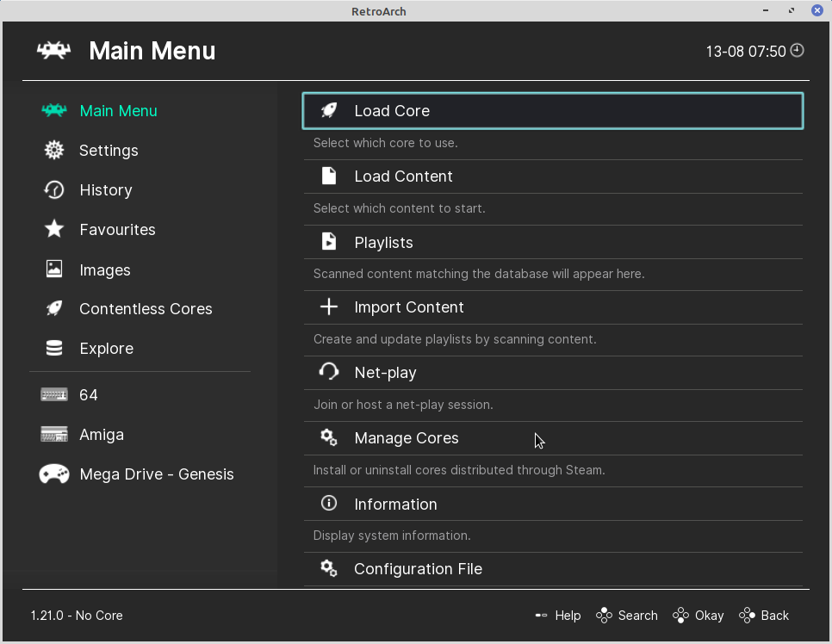Click the Settings gear icon in sidebar
Image resolution: width=832 pixels, height=644 pixels.
[54, 150]
